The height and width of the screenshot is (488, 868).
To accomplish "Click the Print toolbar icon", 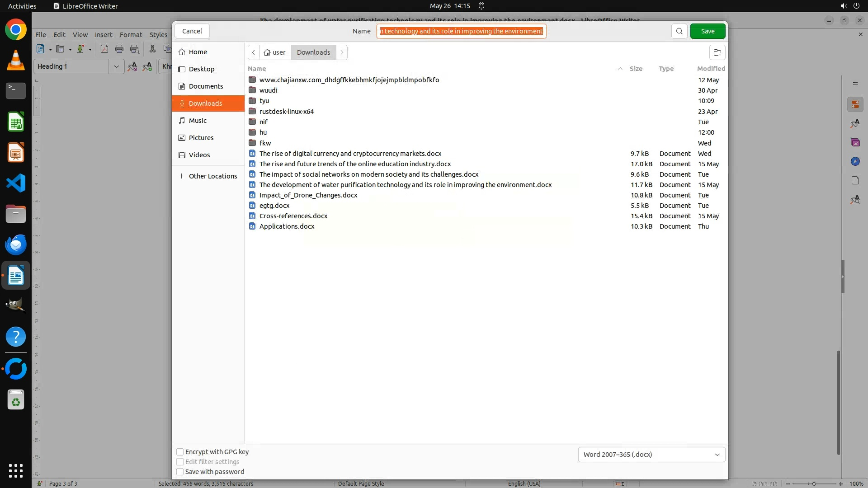I will (119, 49).
